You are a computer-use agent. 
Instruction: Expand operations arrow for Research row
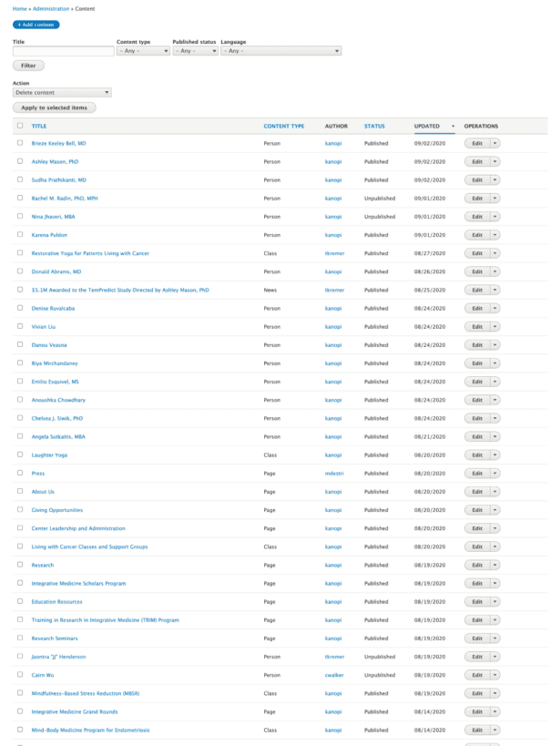494,566
